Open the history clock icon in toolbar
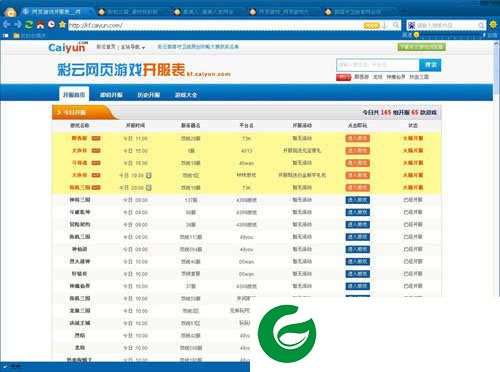This screenshot has width=500, height=372. pyautogui.click(x=51, y=24)
